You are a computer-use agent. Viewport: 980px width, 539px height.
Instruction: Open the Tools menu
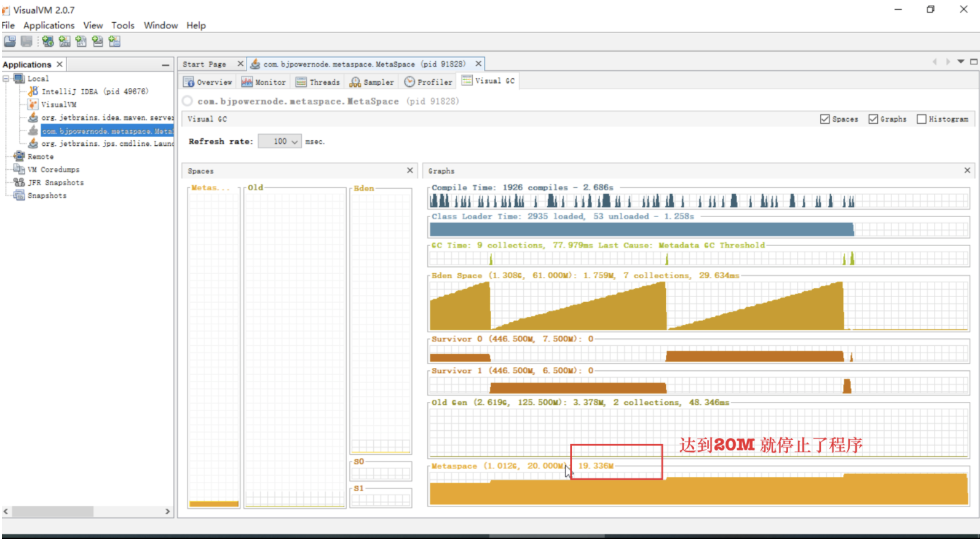tap(123, 25)
